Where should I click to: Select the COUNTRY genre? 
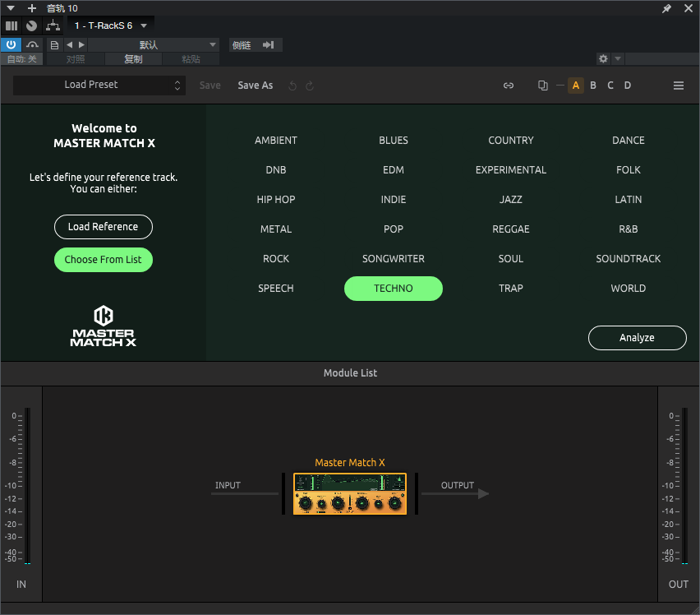511,141
